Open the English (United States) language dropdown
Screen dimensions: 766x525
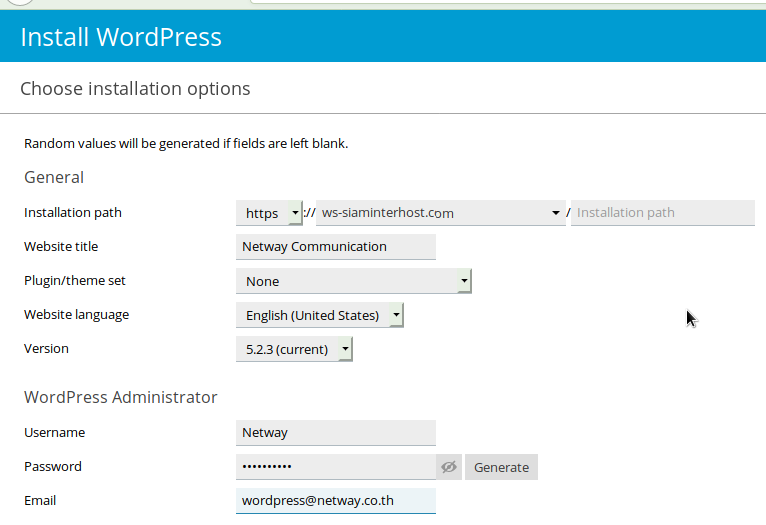(x=320, y=315)
